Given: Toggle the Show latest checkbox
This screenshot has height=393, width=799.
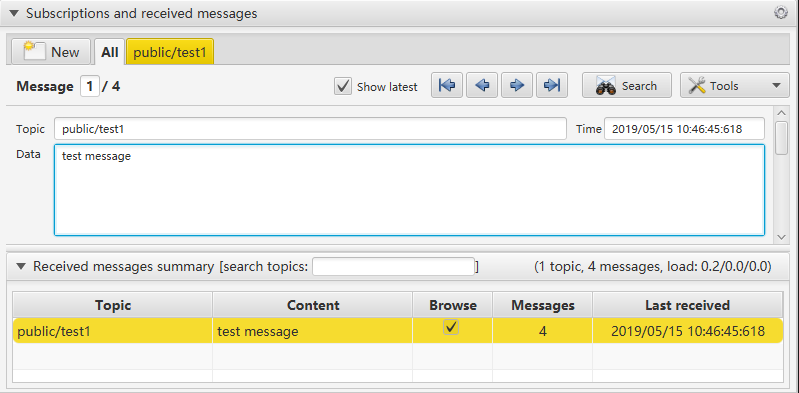Looking at the screenshot, I should click(343, 86).
